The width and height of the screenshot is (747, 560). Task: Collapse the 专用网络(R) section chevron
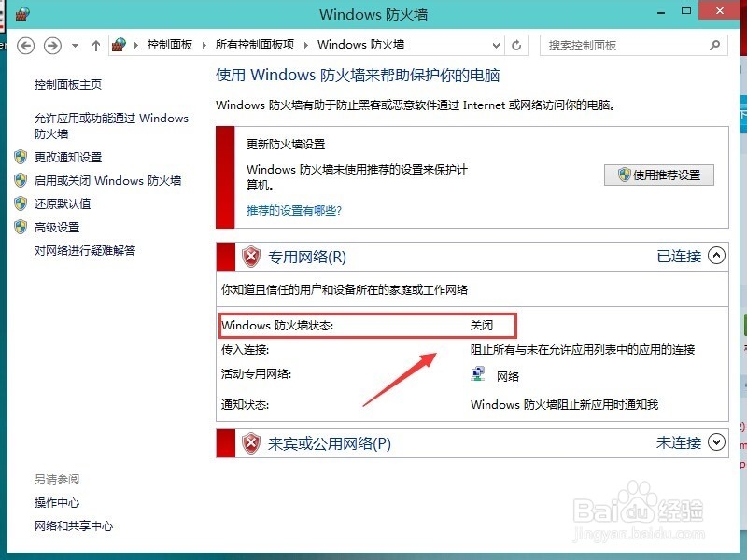click(714, 257)
